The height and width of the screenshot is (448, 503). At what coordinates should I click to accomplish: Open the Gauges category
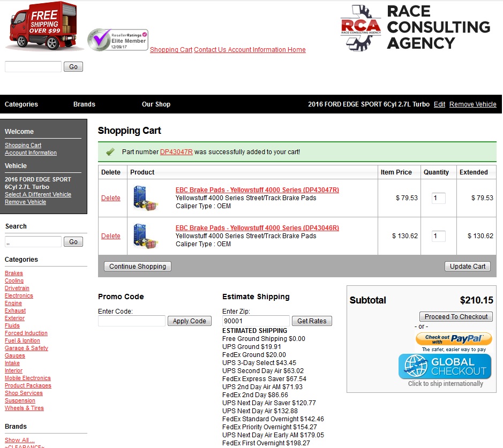[x=15, y=356]
